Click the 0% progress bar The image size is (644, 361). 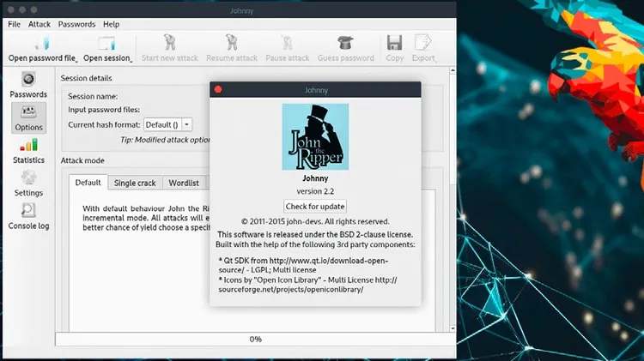255,339
